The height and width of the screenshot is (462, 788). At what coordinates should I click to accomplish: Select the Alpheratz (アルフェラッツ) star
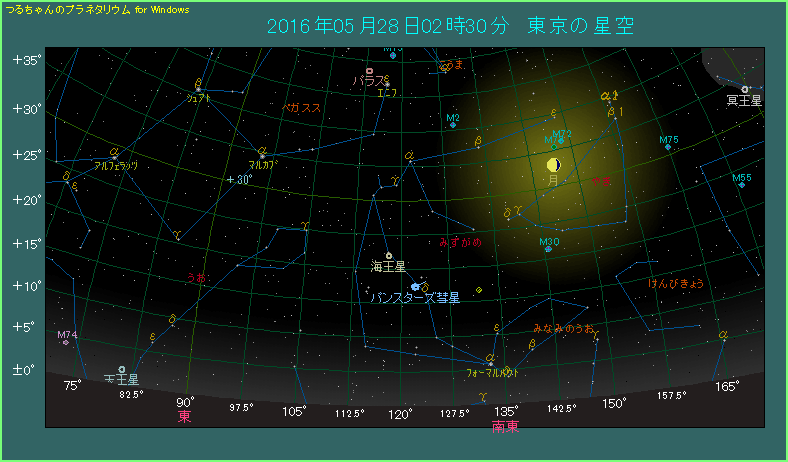click(114, 155)
